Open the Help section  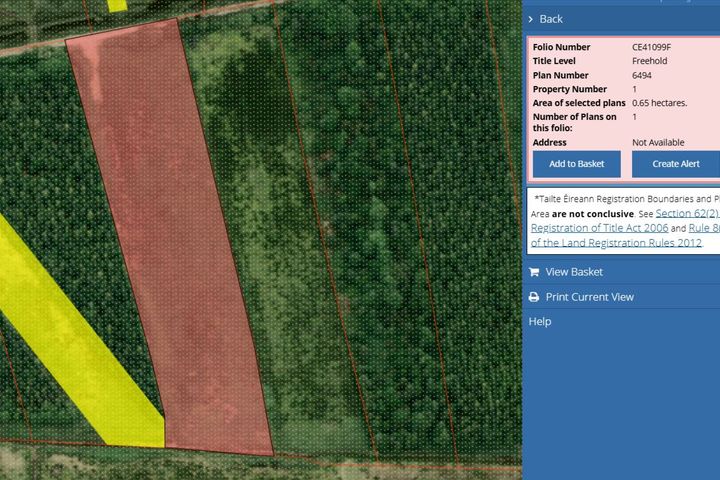point(540,322)
